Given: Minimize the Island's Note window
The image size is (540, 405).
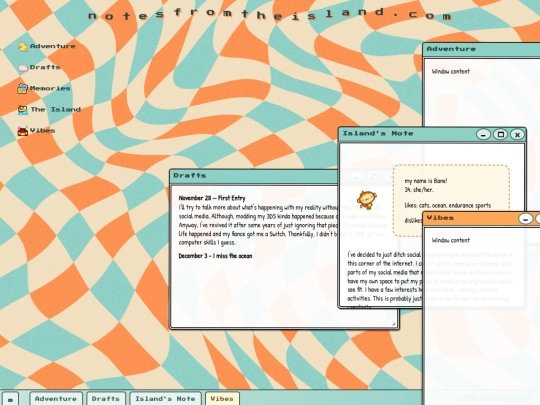Looking at the screenshot, I should coord(483,134).
